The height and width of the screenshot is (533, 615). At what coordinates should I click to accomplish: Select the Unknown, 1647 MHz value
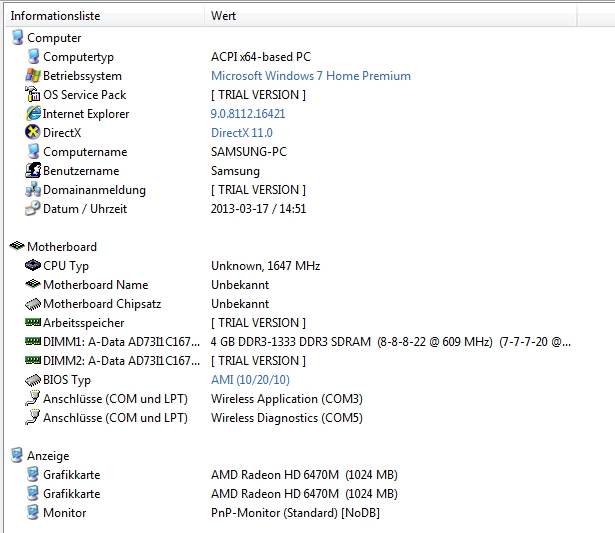click(266, 266)
